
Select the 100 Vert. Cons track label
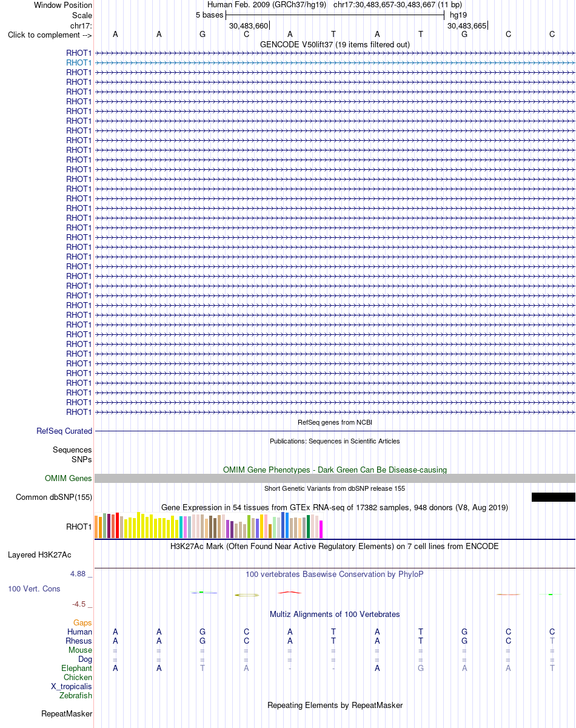pyautogui.click(x=34, y=588)
